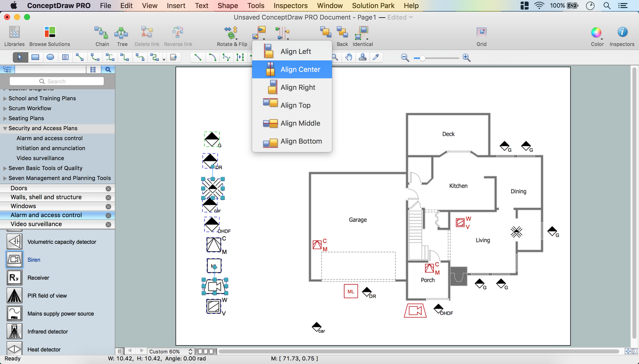639x364 pixels.
Task: Toggle library search mode
Action: coord(108,69)
